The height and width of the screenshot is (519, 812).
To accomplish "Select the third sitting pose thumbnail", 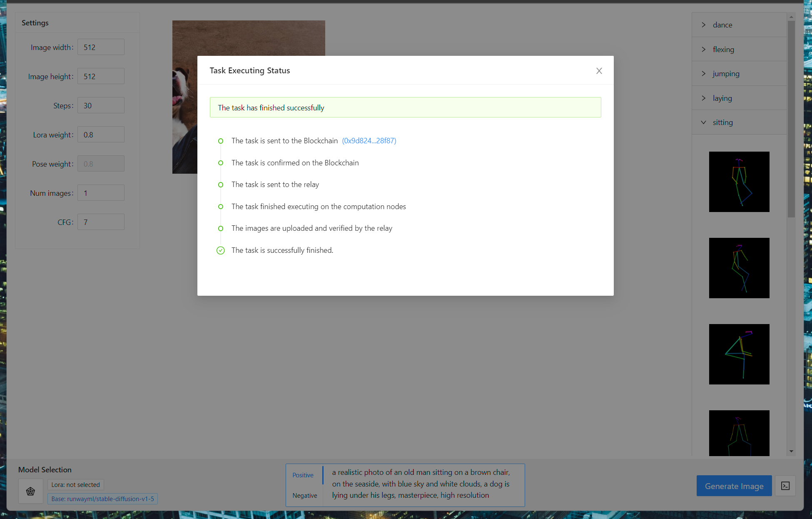I will (739, 354).
